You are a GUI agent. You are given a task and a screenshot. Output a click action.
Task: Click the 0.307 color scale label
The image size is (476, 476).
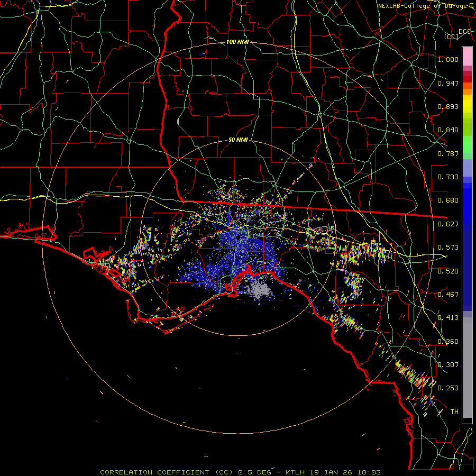point(448,365)
